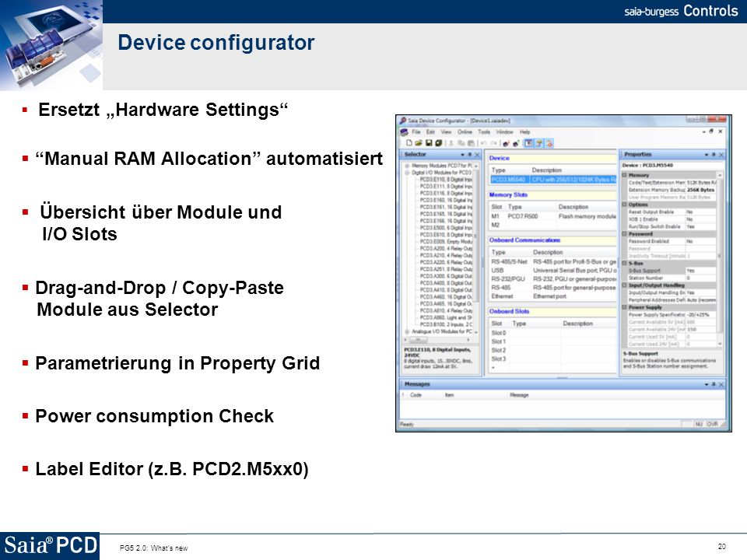Open the File menu
The image size is (747, 560).
click(416, 132)
